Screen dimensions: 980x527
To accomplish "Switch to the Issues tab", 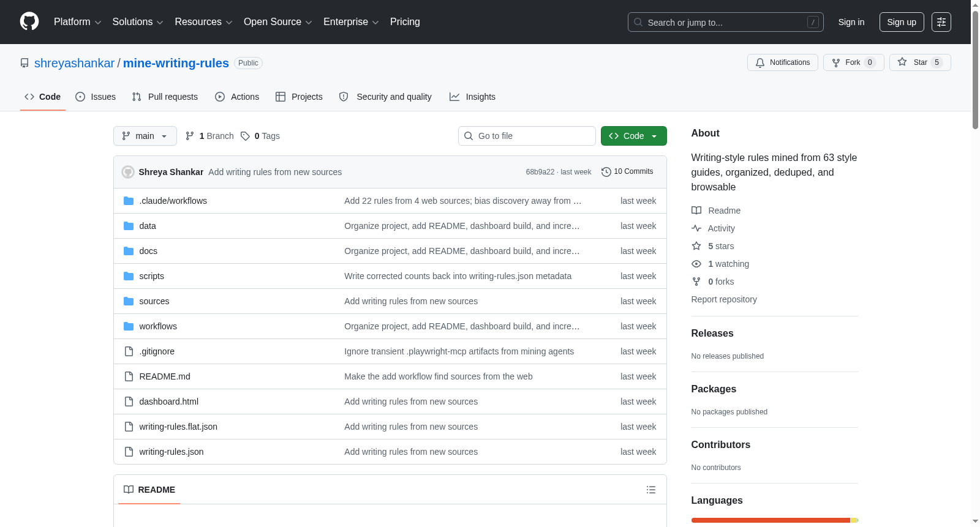I will point(96,97).
